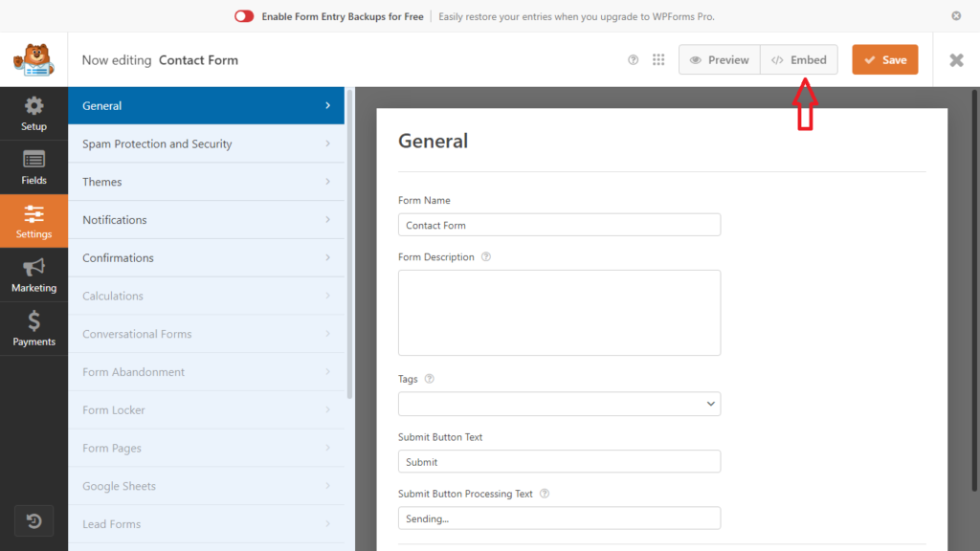Expand Spam Protection and Security settings
This screenshot has width=980, height=551.
tap(206, 144)
